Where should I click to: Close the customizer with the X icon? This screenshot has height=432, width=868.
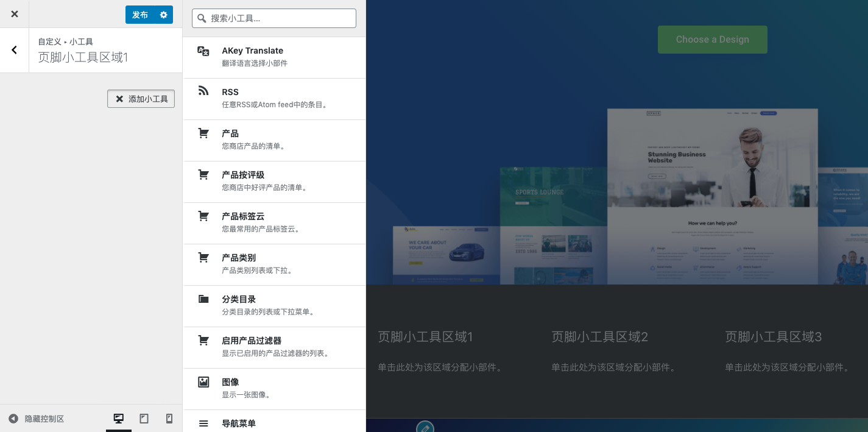coord(15,14)
